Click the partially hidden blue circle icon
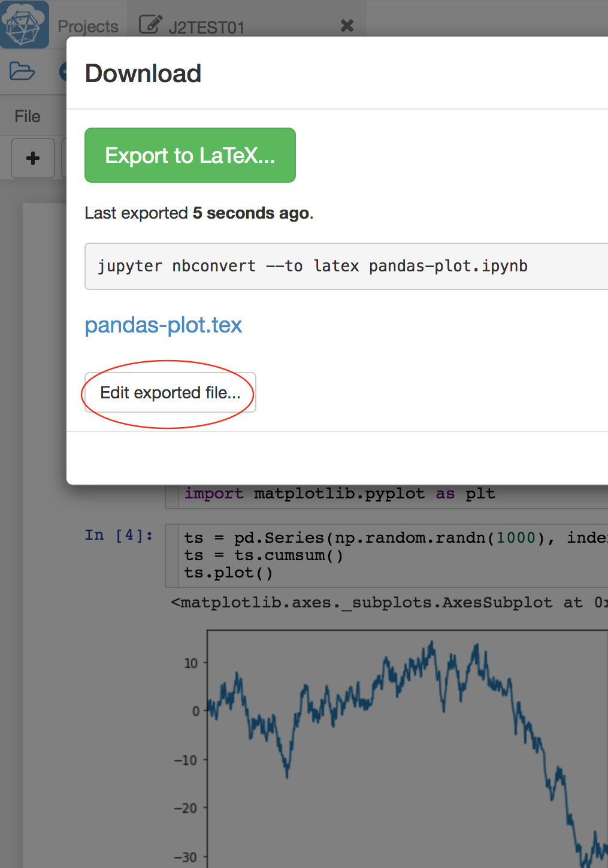The image size is (608, 868). 62,72
